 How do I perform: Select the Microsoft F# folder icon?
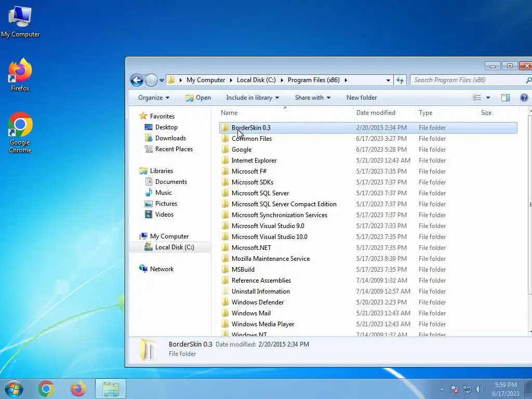click(x=225, y=171)
